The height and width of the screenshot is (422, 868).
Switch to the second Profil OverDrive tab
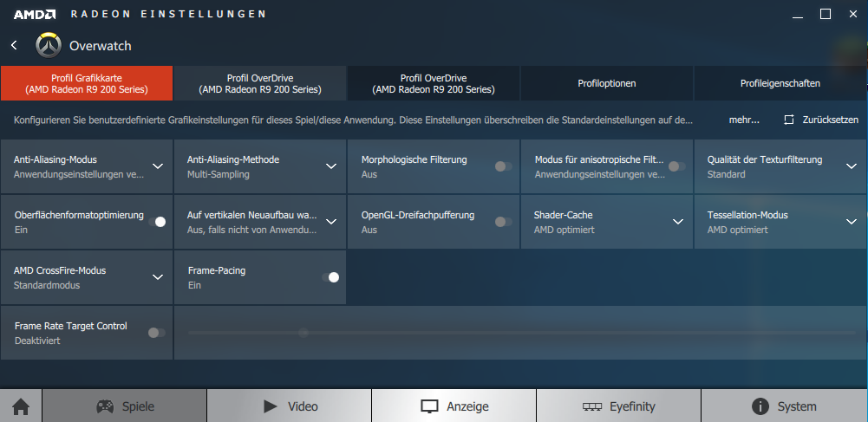434,83
